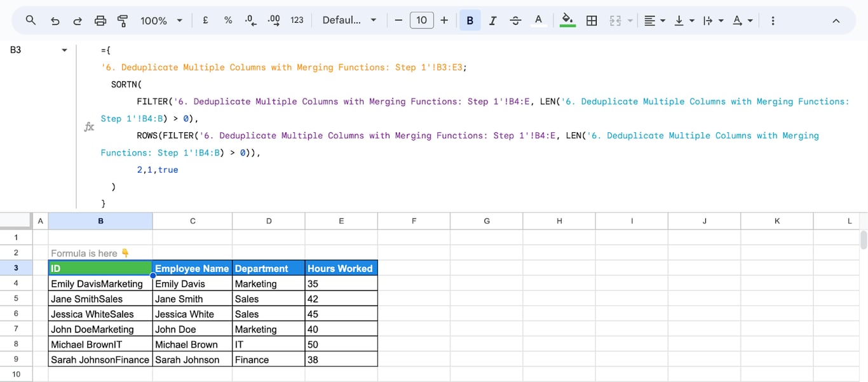Click the SORTN line in formula bar
This screenshot has width=868, height=382.
(x=126, y=84)
